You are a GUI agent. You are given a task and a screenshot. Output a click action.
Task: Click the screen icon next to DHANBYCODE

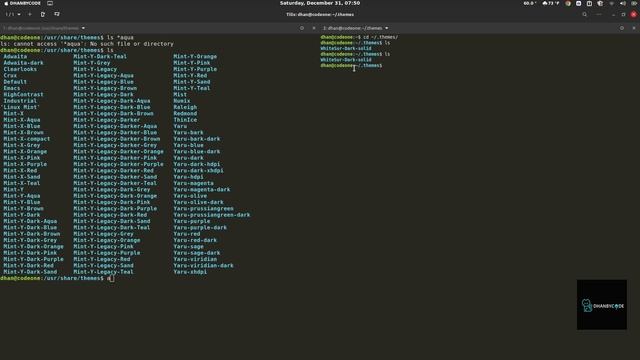click(x=50, y=3)
